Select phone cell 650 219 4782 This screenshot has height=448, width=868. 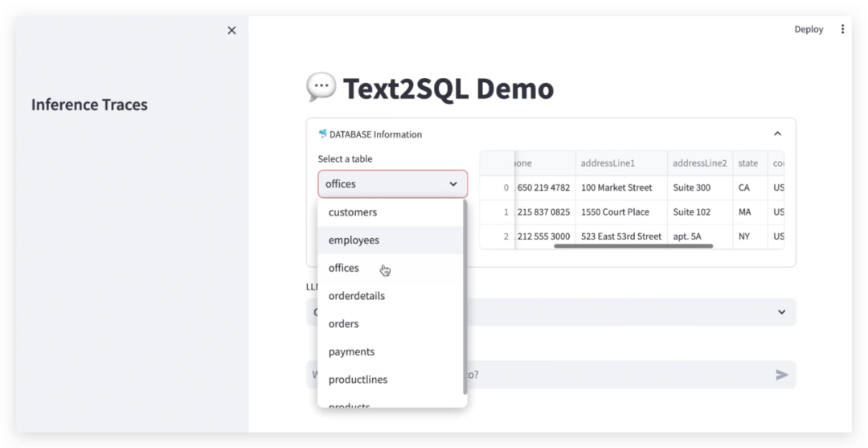click(545, 187)
